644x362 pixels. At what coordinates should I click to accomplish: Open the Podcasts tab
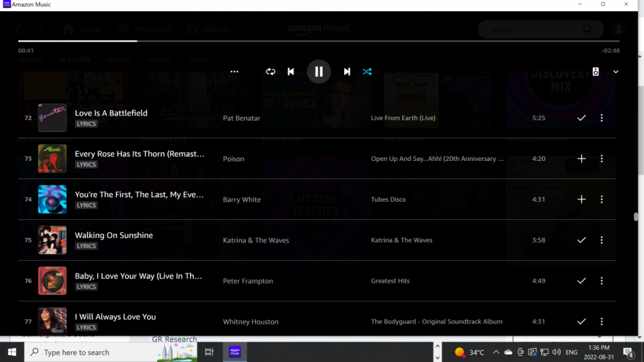[x=144, y=30]
